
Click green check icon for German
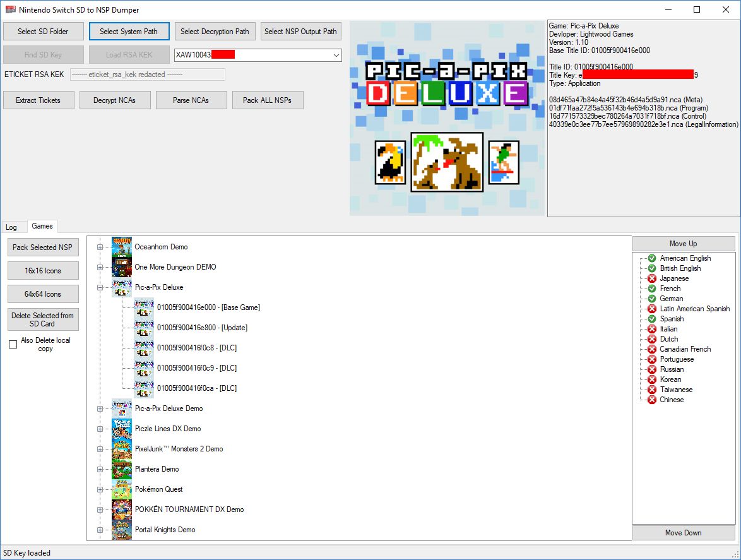(x=651, y=299)
